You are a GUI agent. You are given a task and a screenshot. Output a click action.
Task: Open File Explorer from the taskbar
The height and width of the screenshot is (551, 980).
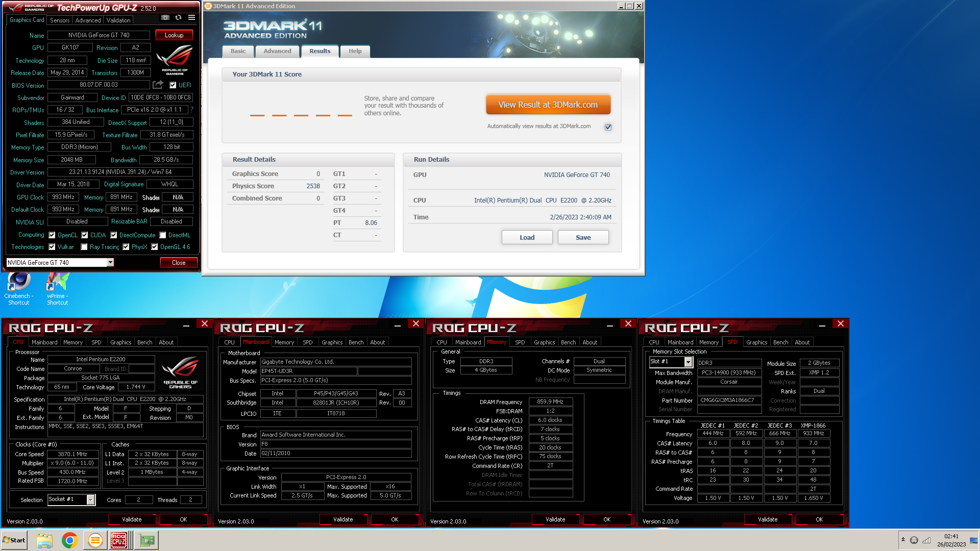coord(44,540)
